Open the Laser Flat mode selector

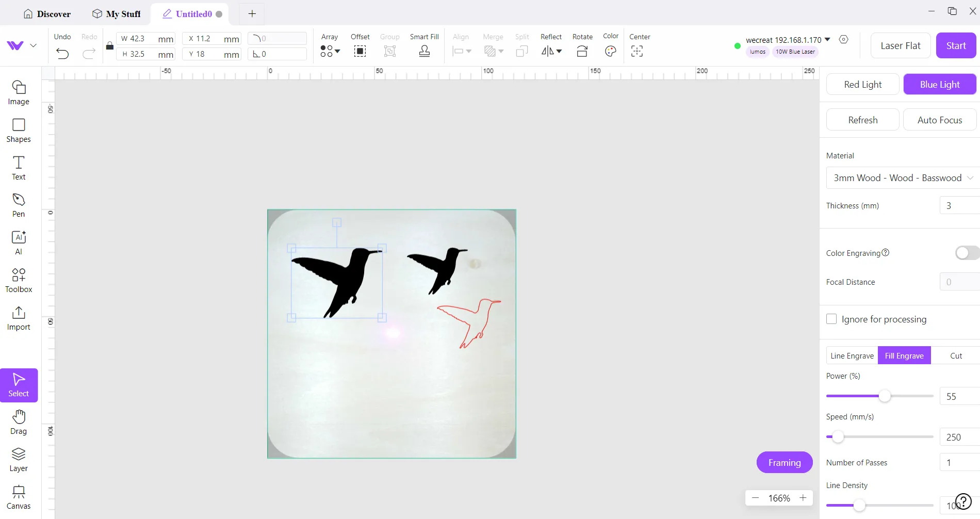[901, 45]
